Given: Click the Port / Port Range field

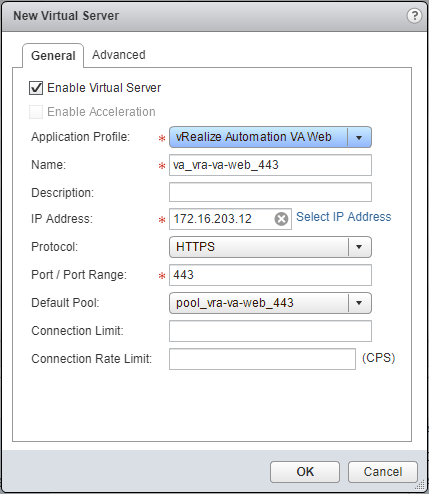Looking at the screenshot, I should [x=270, y=275].
